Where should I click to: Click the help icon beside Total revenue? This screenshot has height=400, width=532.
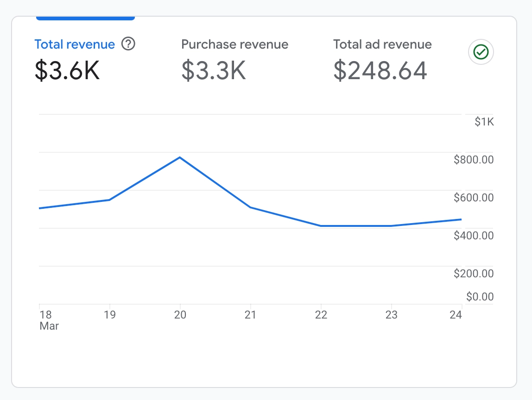tap(128, 44)
